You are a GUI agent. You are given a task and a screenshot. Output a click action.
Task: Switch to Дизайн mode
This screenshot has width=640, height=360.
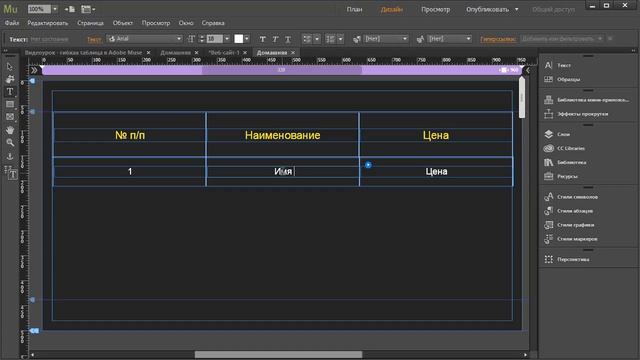pyautogui.click(x=391, y=9)
